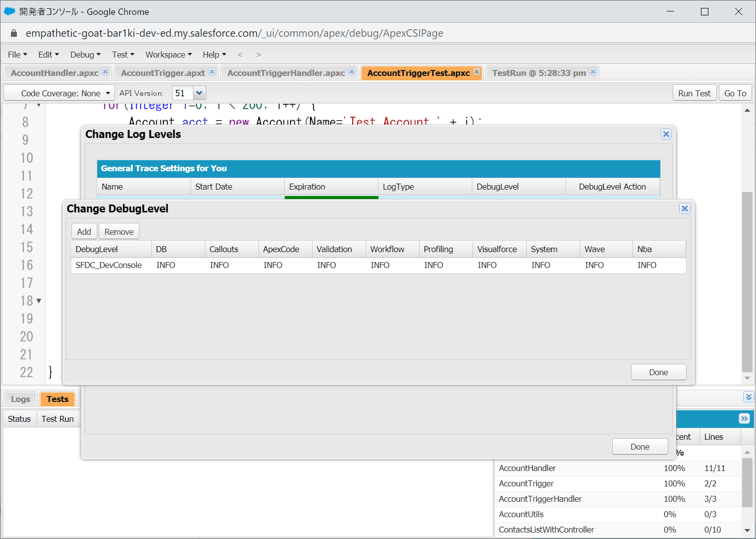The image size is (756, 539).
Task: Switch to TestRun @ 5:28:33 pm tab
Action: point(539,73)
